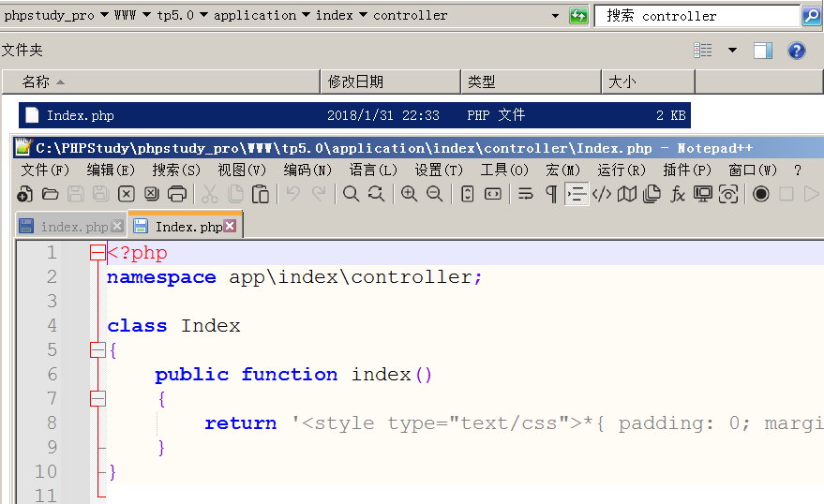
Task: Open the 语言(L) menu
Action: click(374, 170)
